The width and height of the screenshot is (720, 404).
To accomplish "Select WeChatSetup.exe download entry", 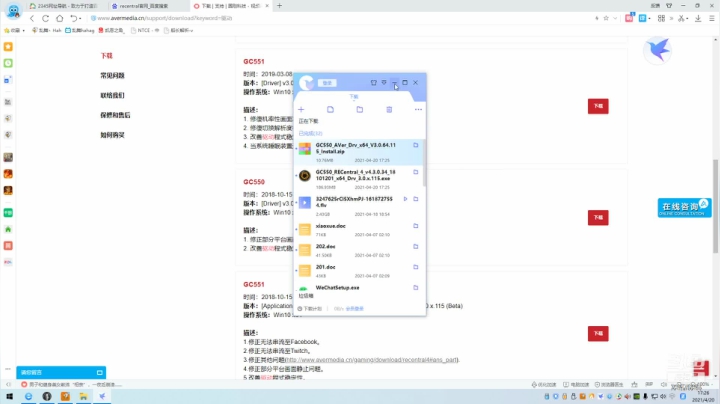I will [359, 288].
